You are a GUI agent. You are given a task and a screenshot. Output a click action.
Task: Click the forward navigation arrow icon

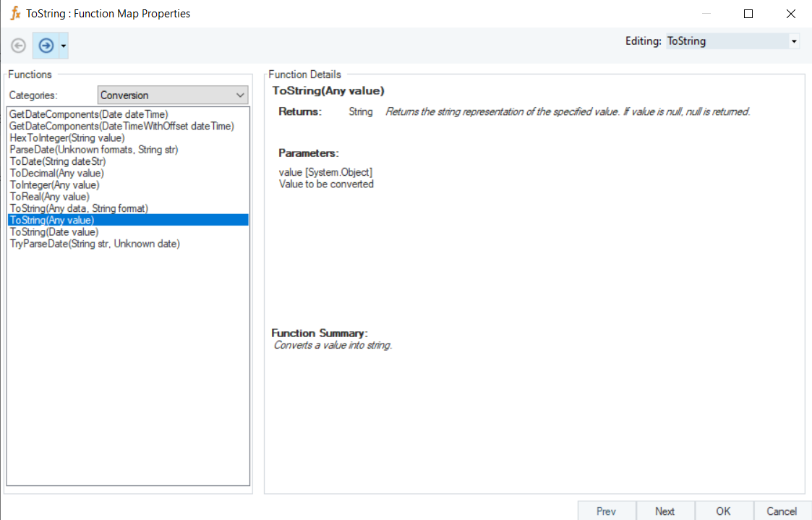[x=46, y=46]
